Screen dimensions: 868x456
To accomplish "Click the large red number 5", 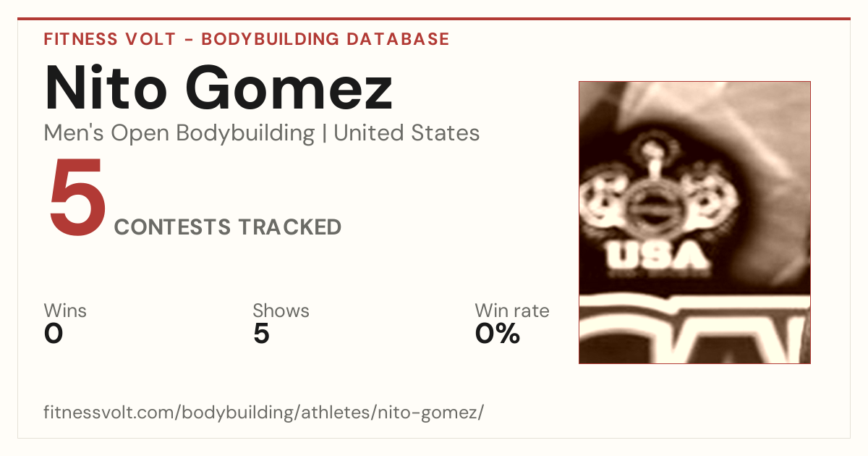I will [77, 198].
